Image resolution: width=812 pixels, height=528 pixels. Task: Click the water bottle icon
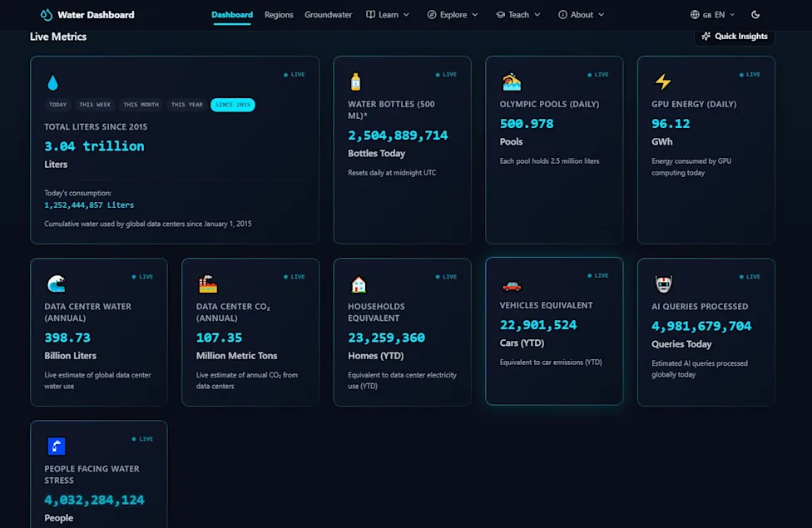(x=355, y=81)
